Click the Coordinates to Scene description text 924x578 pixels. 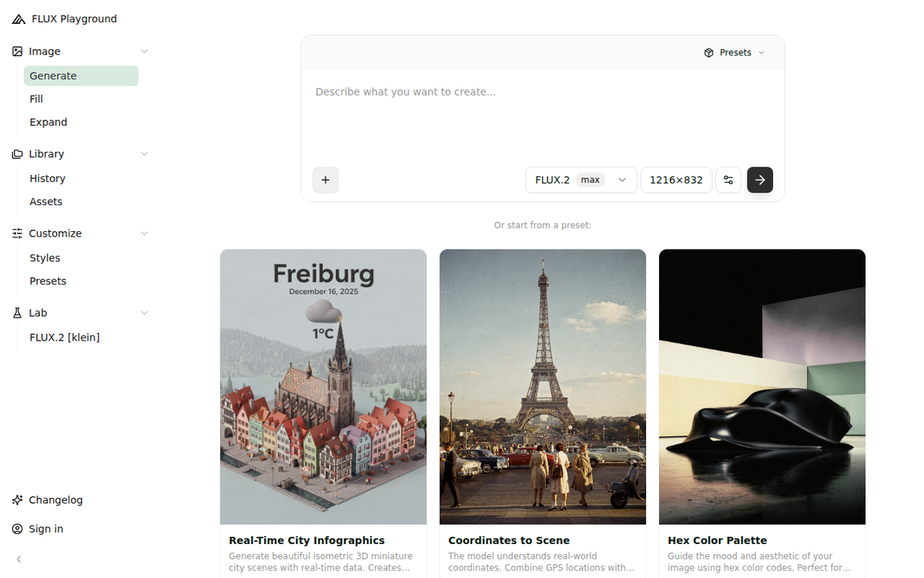coord(541,562)
